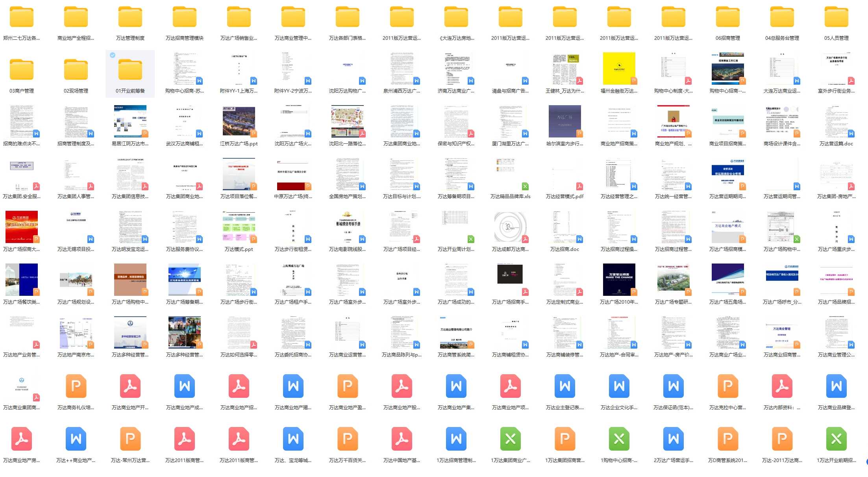This screenshot has width=868, height=477.
Task: Open the 1万达开业前期招... Excel file icon
Action: (x=837, y=439)
